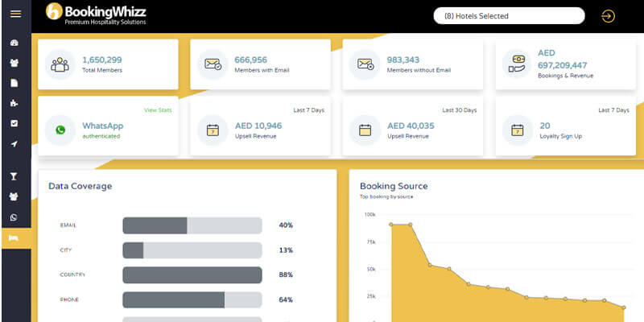
Task: Click the Total Members card
Action: [x=108, y=64]
